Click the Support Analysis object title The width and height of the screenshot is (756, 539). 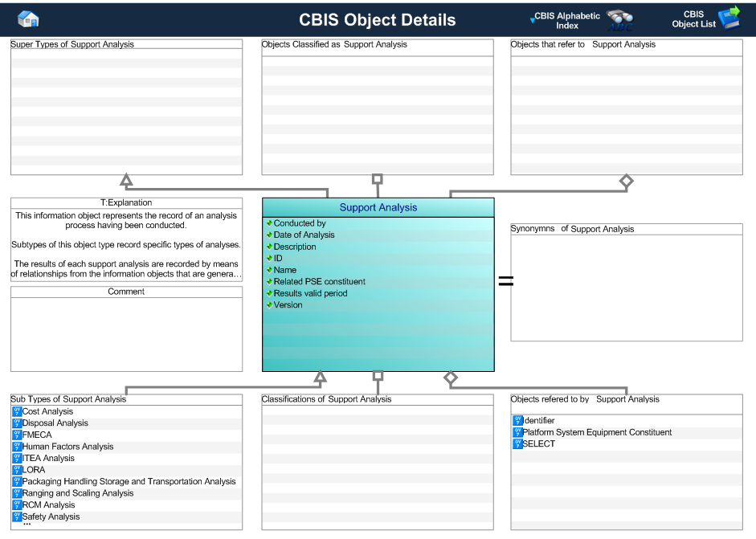(378, 207)
